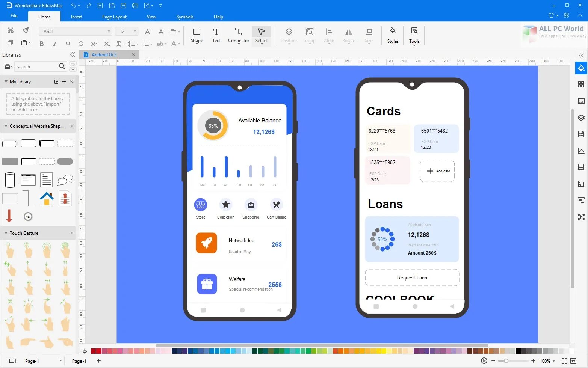The width and height of the screenshot is (588, 368).
Task: Open the Tools menu
Action: point(414,36)
